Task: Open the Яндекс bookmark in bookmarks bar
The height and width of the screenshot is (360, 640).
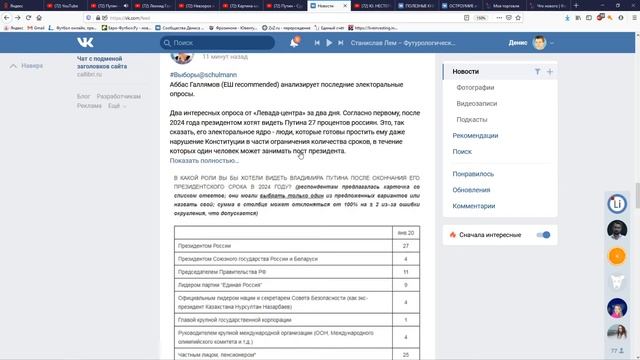Action: (13, 28)
